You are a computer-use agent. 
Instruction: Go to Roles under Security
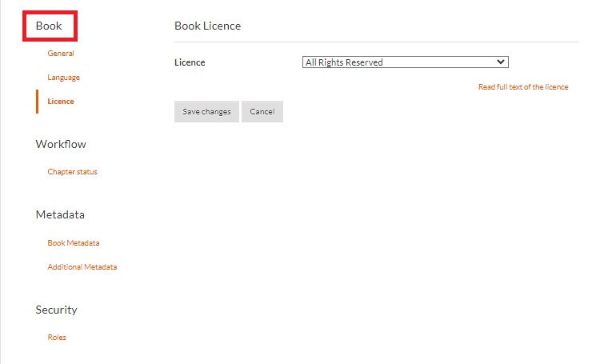tap(57, 338)
